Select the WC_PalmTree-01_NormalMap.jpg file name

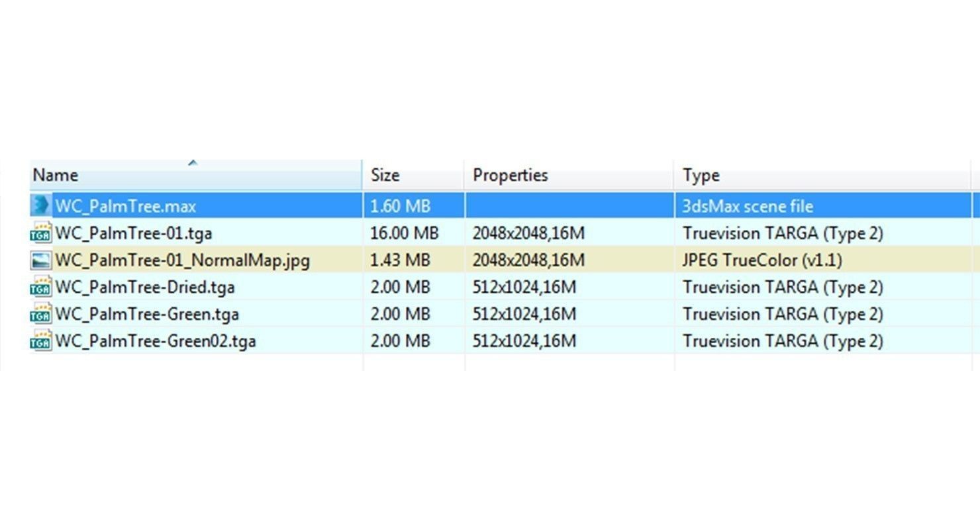182,260
